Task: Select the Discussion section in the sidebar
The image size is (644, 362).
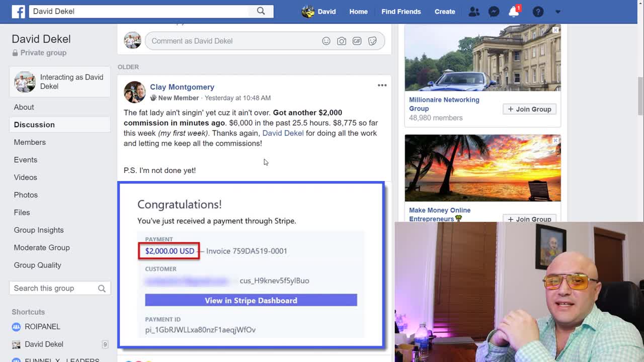Action: click(x=60, y=125)
